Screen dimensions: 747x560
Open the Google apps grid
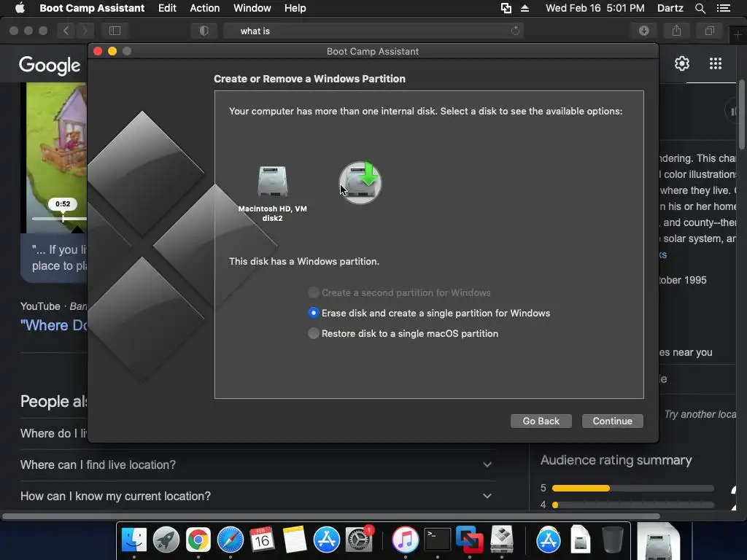click(716, 63)
